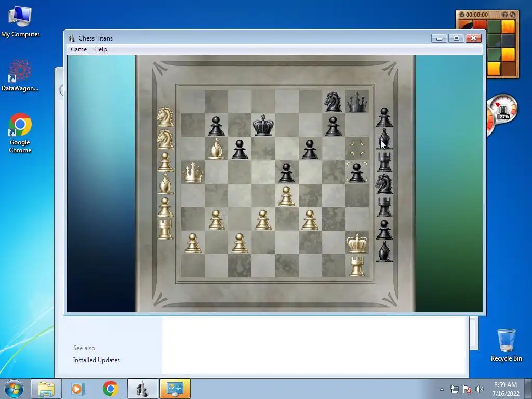Switch to Chess Titans taskbar button

click(142, 389)
